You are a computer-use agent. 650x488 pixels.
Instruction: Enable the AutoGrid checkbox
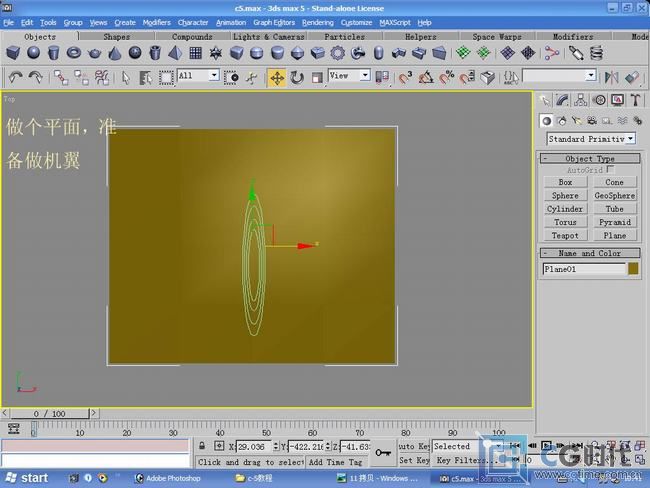pyautogui.click(x=611, y=169)
